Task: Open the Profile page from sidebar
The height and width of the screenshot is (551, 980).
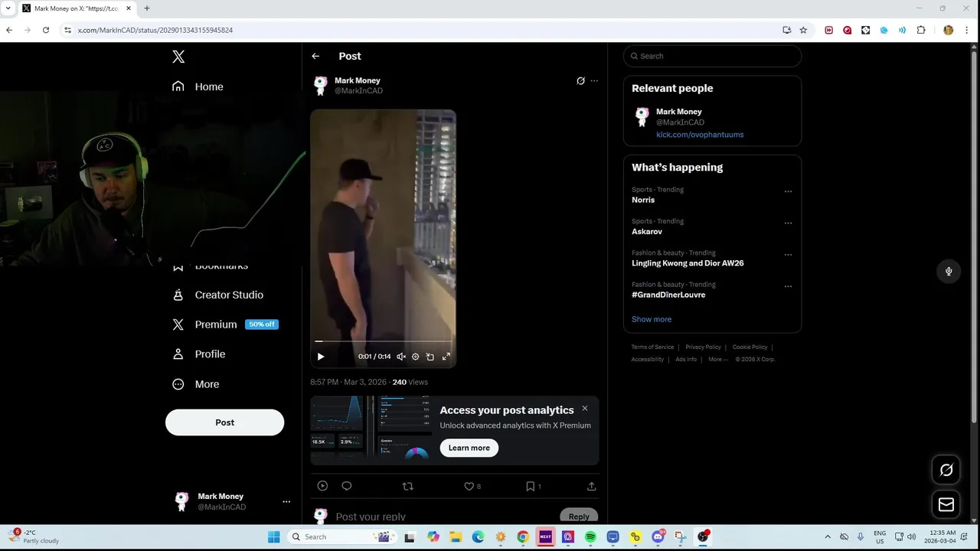Action: click(199, 354)
